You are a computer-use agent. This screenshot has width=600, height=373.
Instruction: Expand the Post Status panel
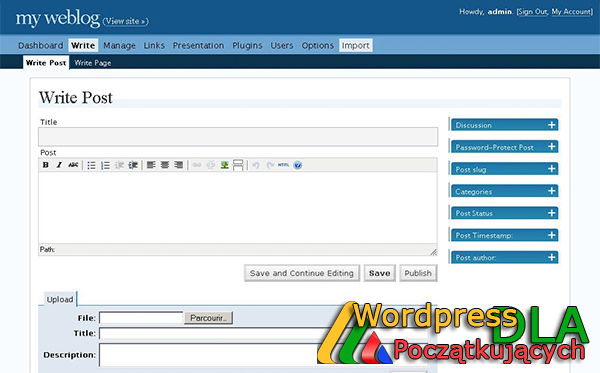tap(504, 213)
